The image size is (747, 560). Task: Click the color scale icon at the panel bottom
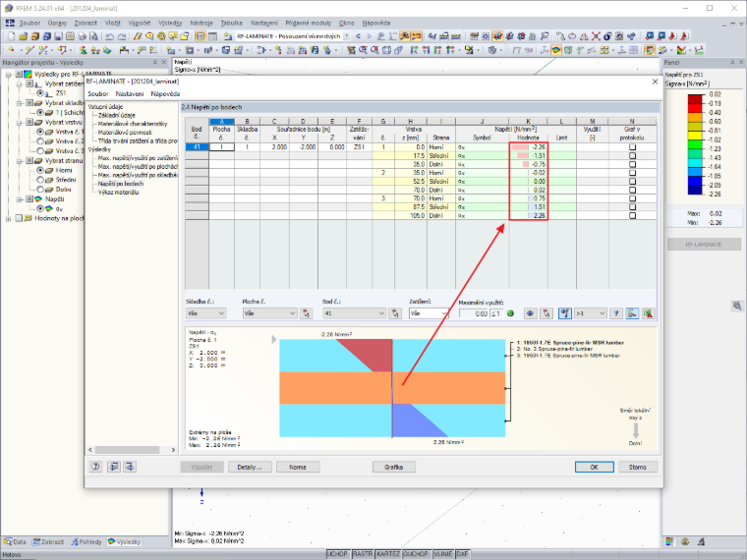[x=669, y=541]
